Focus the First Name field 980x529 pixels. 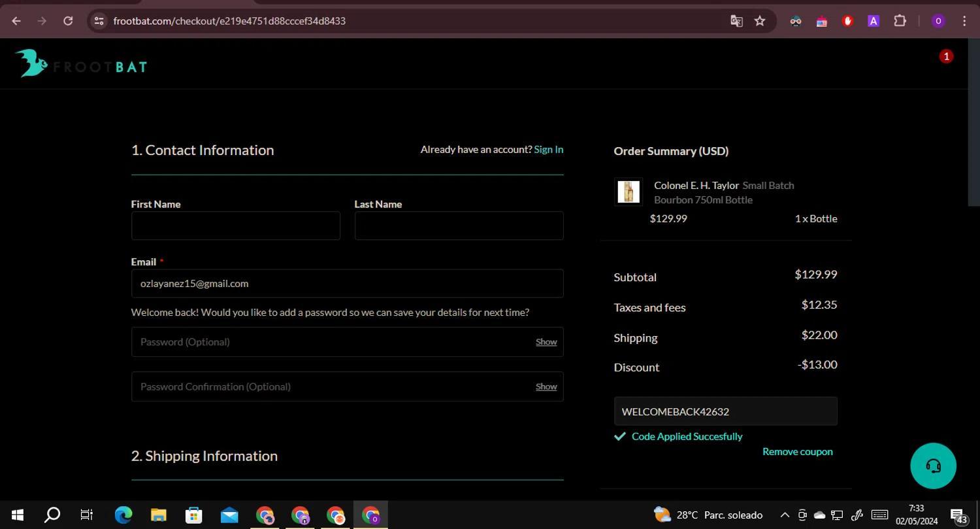pos(235,226)
